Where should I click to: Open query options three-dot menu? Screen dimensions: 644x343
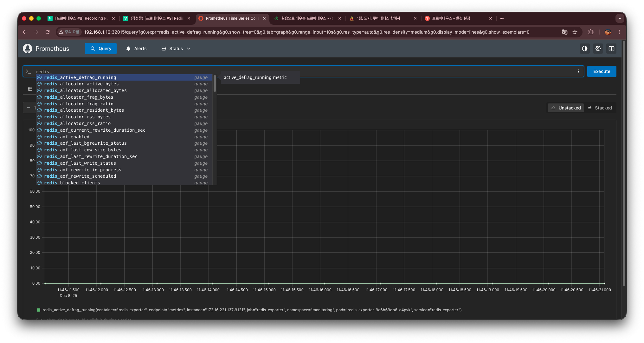coord(578,71)
